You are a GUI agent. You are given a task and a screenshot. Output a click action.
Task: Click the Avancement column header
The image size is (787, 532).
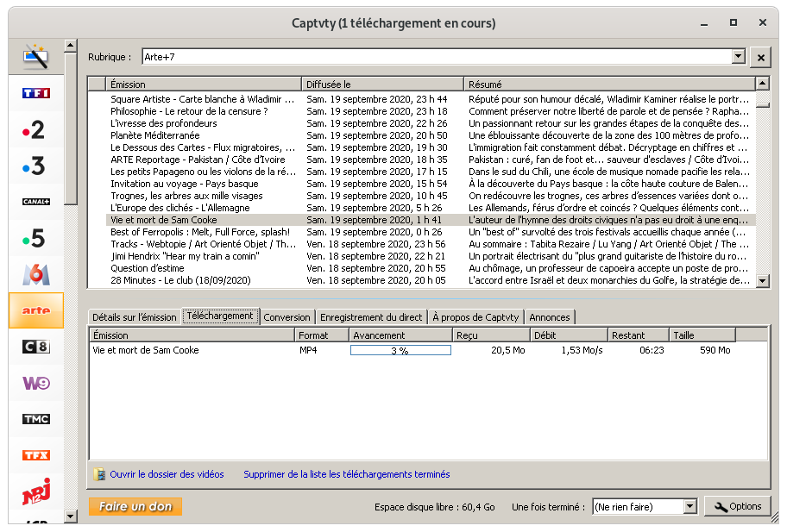click(x=401, y=335)
